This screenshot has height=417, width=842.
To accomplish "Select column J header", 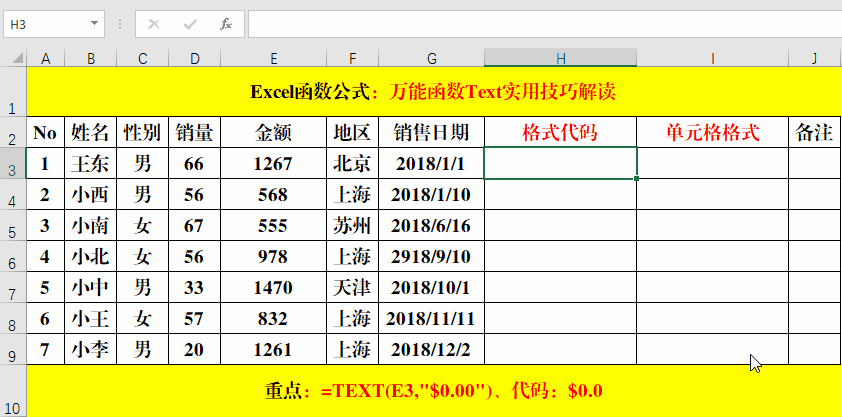I will [815, 58].
